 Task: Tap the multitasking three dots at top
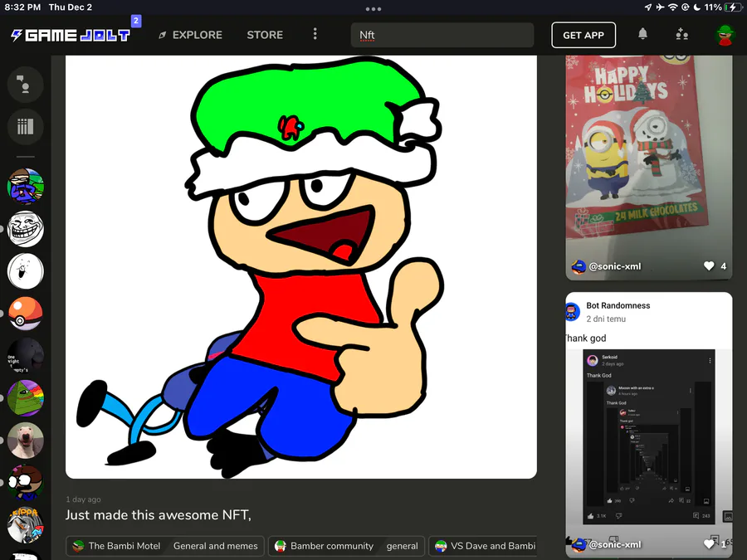373,8
